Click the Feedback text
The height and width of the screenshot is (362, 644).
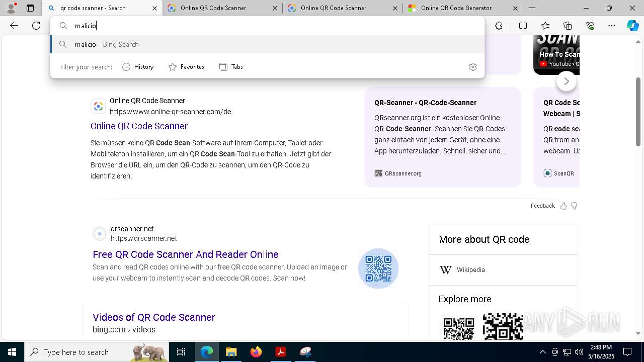coord(542,206)
